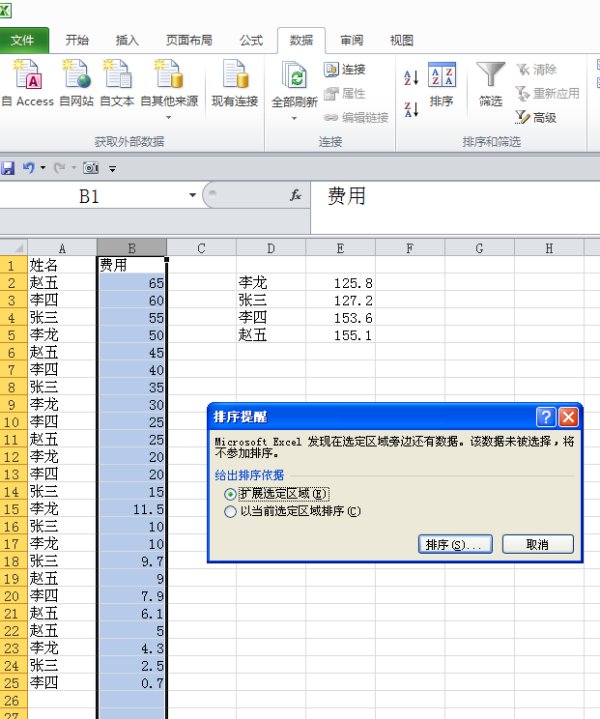This screenshot has height=719, width=600.
Task: Click 编辑链接 edit links
Action: (356, 118)
